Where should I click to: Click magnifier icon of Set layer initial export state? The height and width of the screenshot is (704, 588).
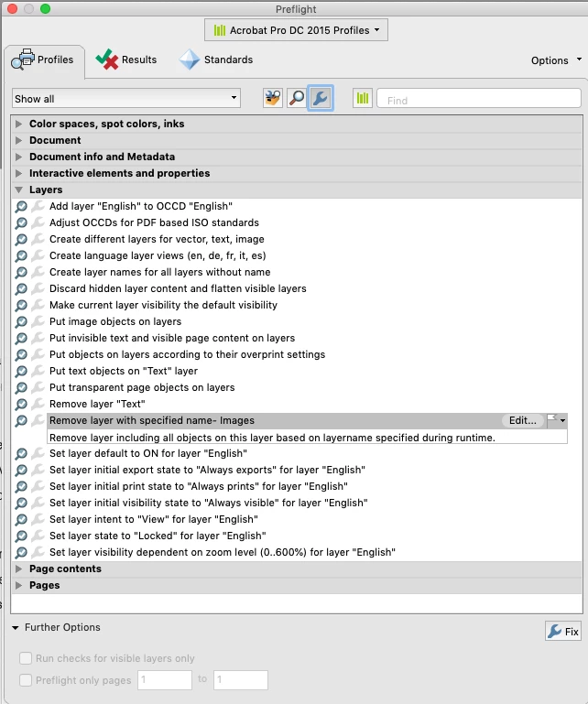pos(21,471)
